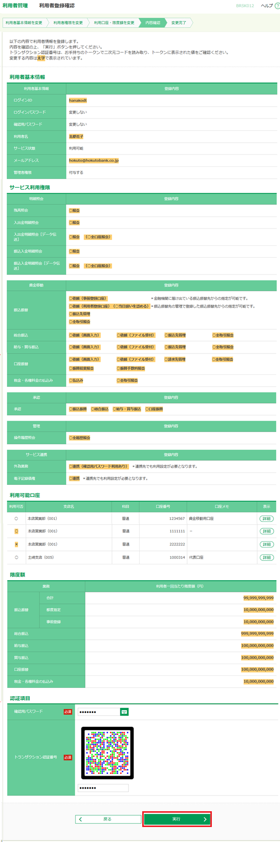Screen dimensions: 280x868
Task: Click the トランザクション認証番号 input field
Action: coord(103,788)
